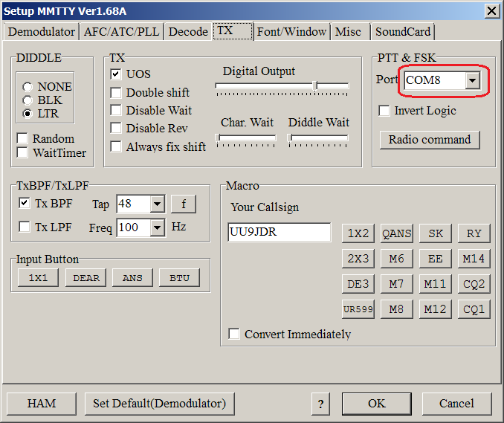
Task: Switch to the Misc tab
Action: click(x=349, y=32)
